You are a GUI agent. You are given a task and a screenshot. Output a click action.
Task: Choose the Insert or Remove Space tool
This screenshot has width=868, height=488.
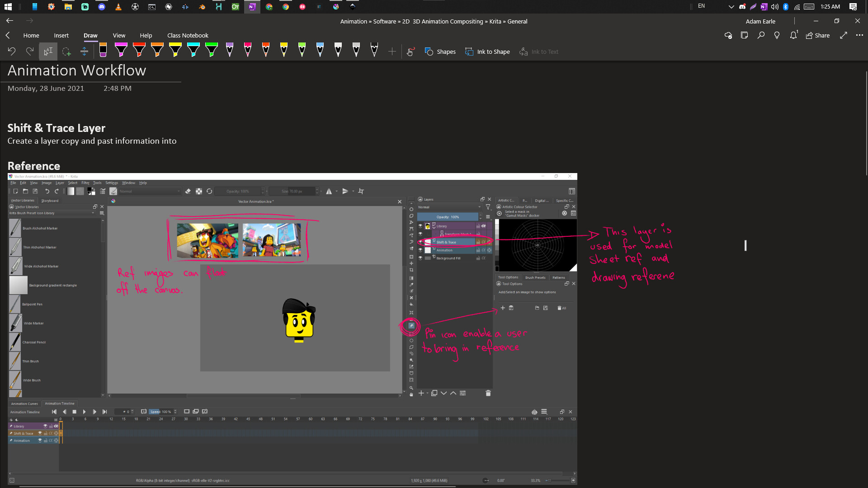pyautogui.click(x=84, y=52)
